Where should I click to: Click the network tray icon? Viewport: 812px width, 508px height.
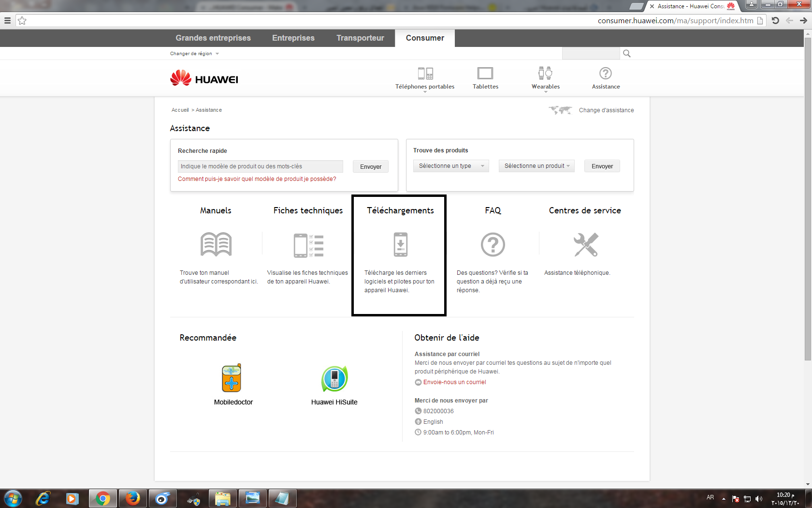click(747, 499)
